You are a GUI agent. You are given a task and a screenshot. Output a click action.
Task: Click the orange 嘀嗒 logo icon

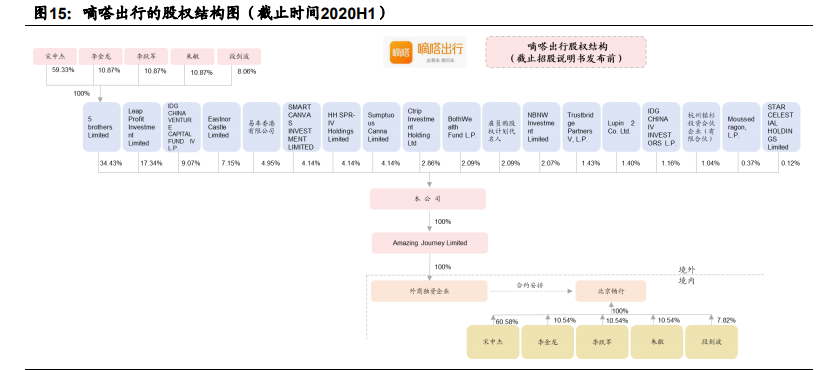401,53
